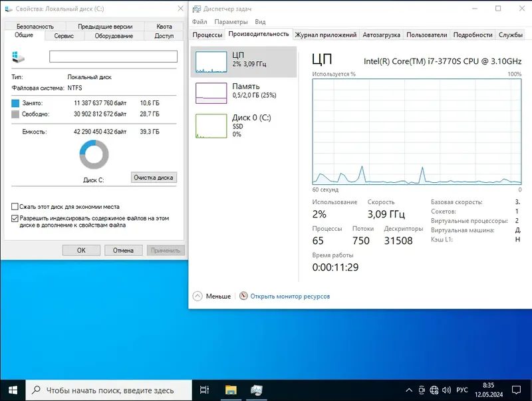The width and height of the screenshot is (532, 401).
Task: Open the Параметры menu
Action: 231,22
